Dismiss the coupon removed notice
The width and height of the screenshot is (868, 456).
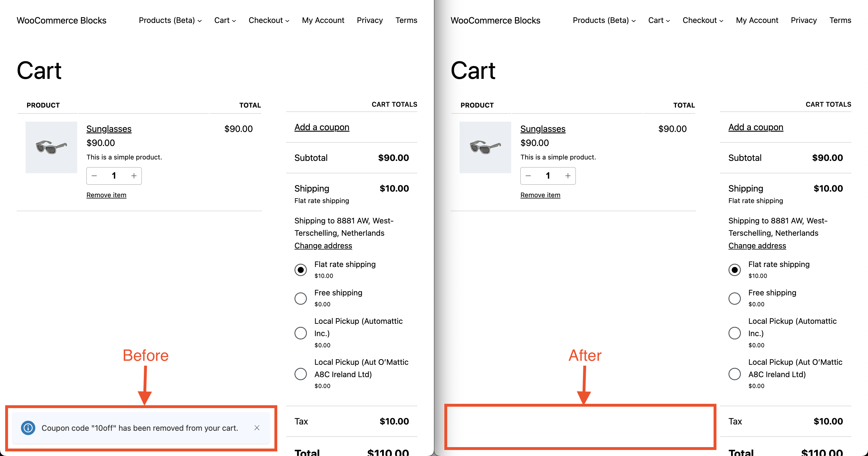[257, 428]
